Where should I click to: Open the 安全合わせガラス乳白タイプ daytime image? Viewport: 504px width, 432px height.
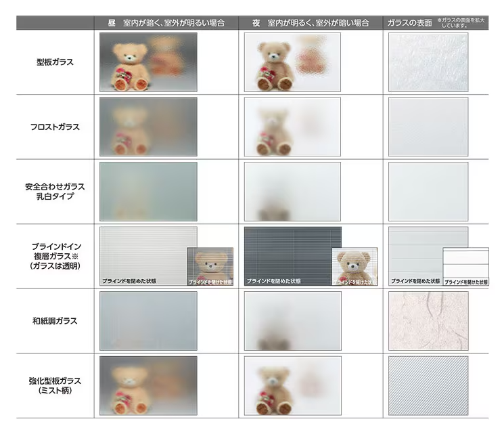(148, 192)
